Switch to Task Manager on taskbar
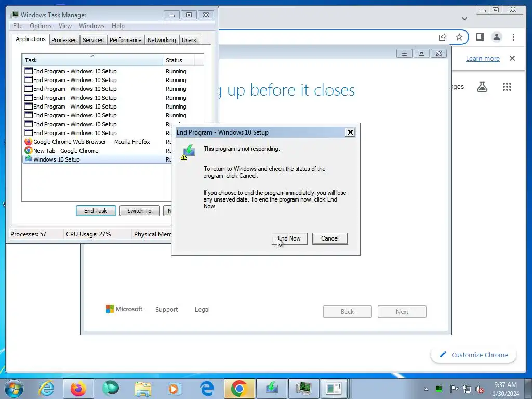The height and width of the screenshot is (399, 532). click(x=303, y=389)
